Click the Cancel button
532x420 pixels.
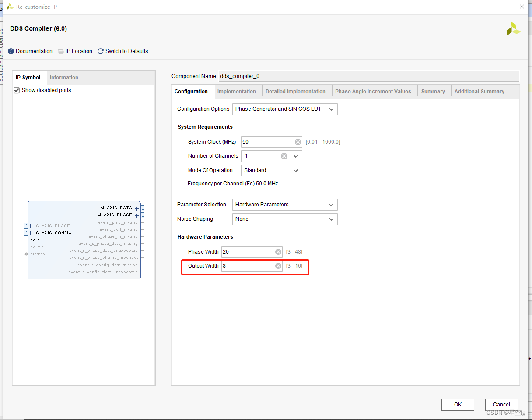tap(501, 405)
